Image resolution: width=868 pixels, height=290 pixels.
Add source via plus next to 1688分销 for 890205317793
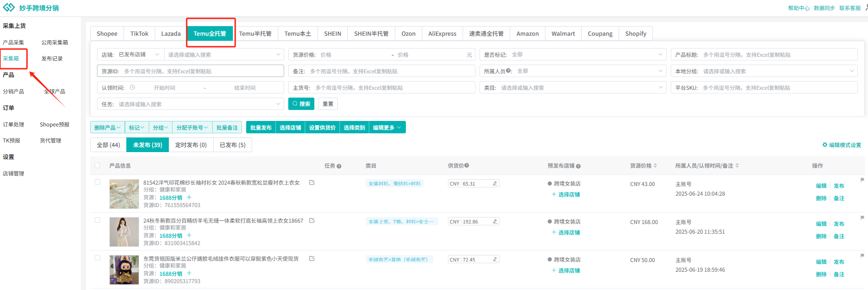pyautogui.click(x=189, y=274)
